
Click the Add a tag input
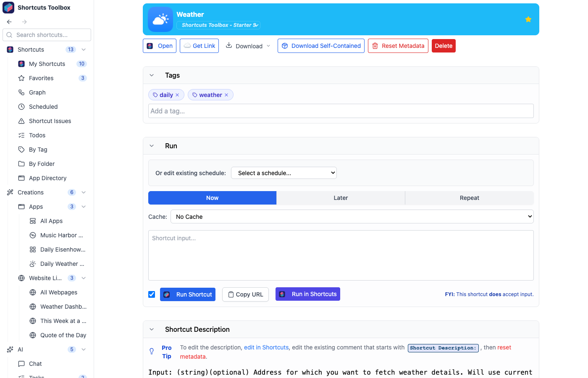click(x=341, y=111)
